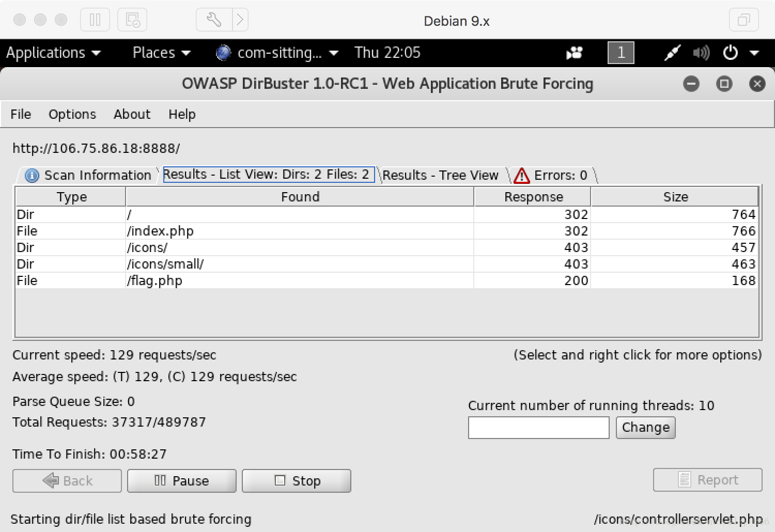Open the Places menu
The width and height of the screenshot is (775, 532).
point(162,53)
